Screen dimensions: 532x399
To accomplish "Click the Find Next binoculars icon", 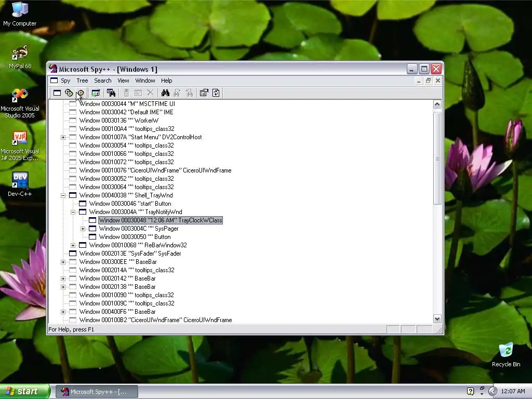I will click(177, 93).
